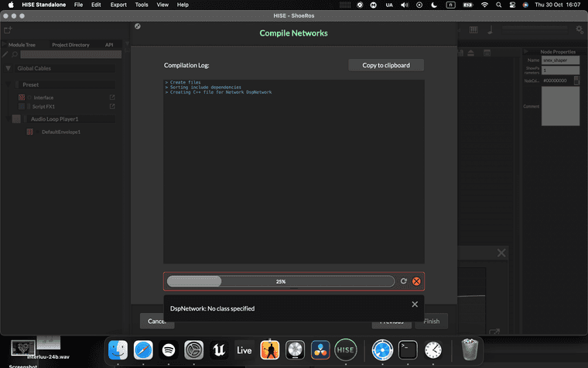Click the red colour square beside Interface
Image resolution: width=588 pixels, height=368 pixels.
coord(22,98)
